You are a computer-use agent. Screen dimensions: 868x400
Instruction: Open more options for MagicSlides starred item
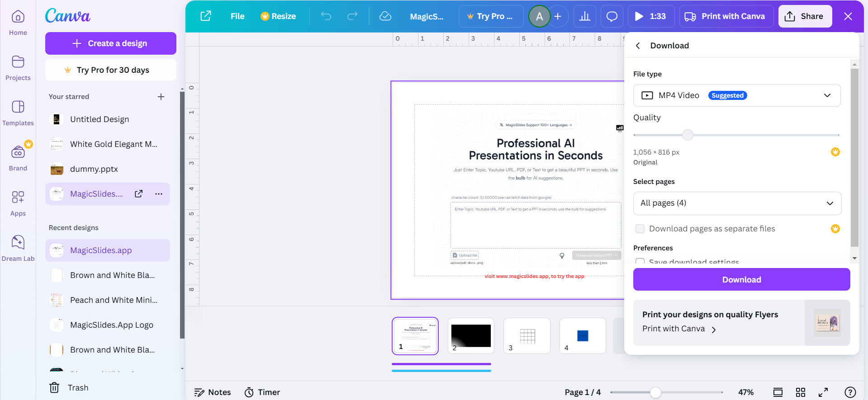click(x=159, y=194)
